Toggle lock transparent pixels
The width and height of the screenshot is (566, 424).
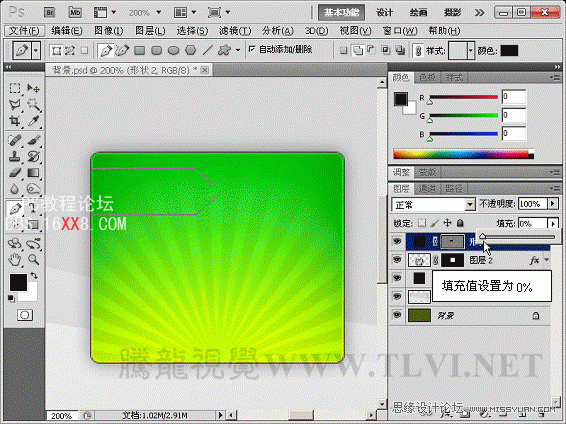[x=422, y=223]
